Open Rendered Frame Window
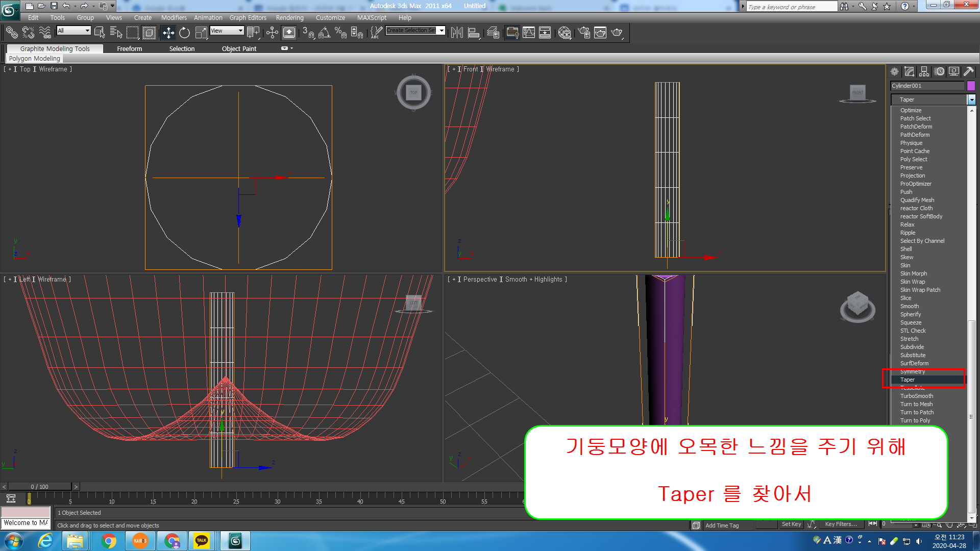This screenshot has height=551, width=980. click(600, 33)
